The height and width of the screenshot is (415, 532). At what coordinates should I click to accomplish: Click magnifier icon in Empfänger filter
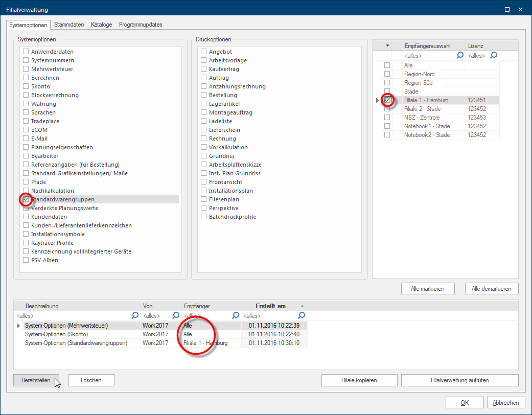236,315
